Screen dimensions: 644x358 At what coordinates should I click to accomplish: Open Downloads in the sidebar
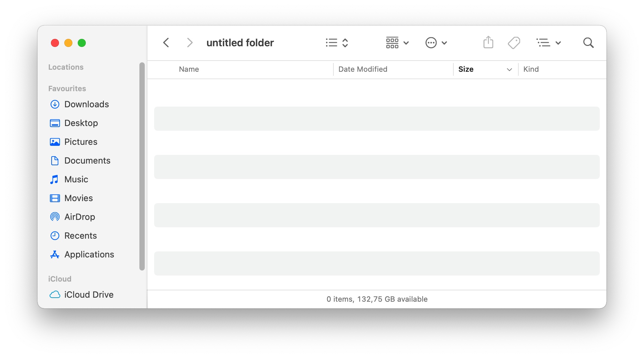[86, 104]
